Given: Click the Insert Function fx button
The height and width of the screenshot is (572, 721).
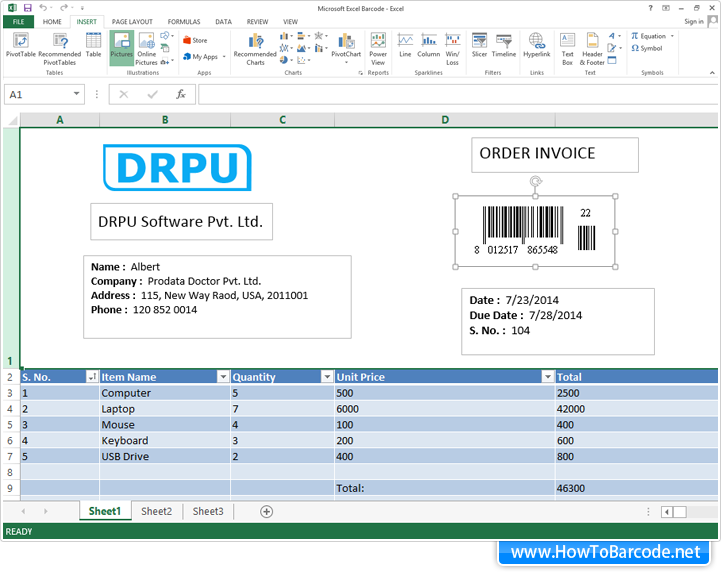Looking at the screenshot, I should point(181,94).
